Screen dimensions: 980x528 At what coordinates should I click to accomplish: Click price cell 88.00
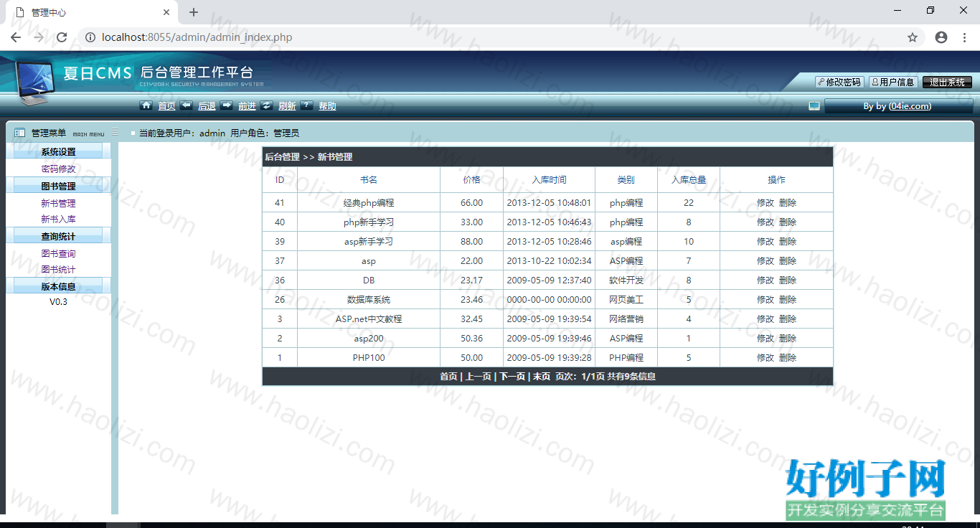point(471,242)
